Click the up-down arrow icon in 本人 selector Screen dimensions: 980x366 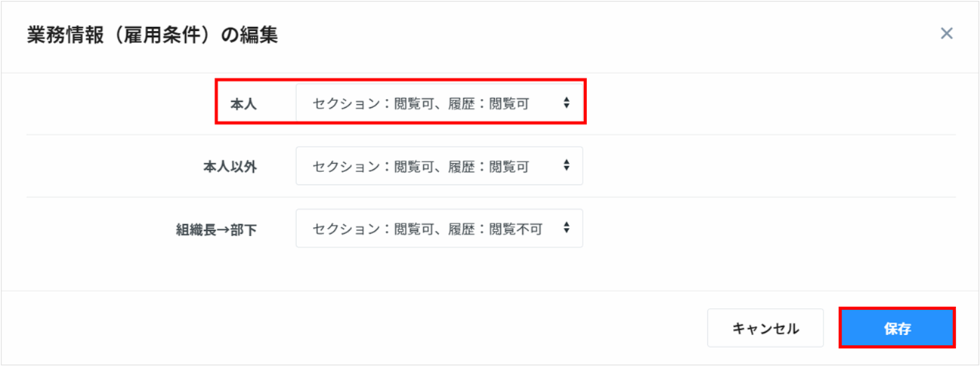567,103
